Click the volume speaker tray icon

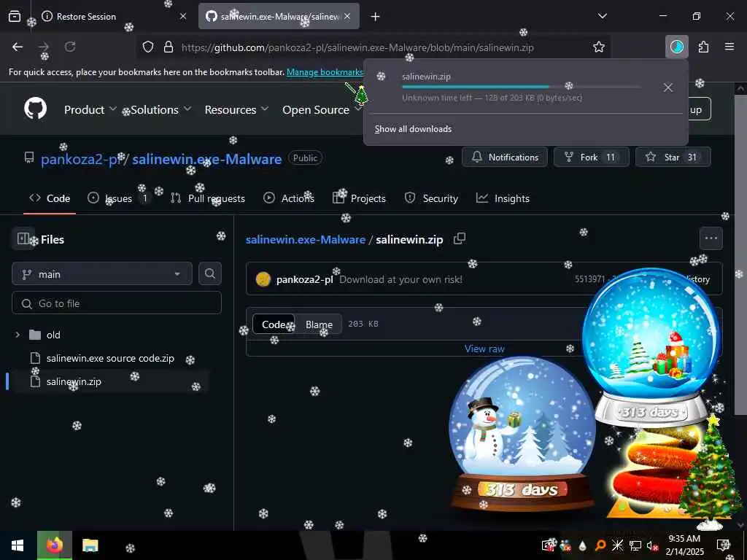point(652,545)
